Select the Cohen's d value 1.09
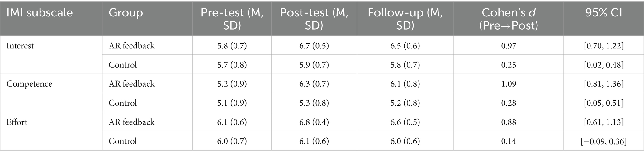The width and height of the screenshot is (644, 156). coord(509,84)
